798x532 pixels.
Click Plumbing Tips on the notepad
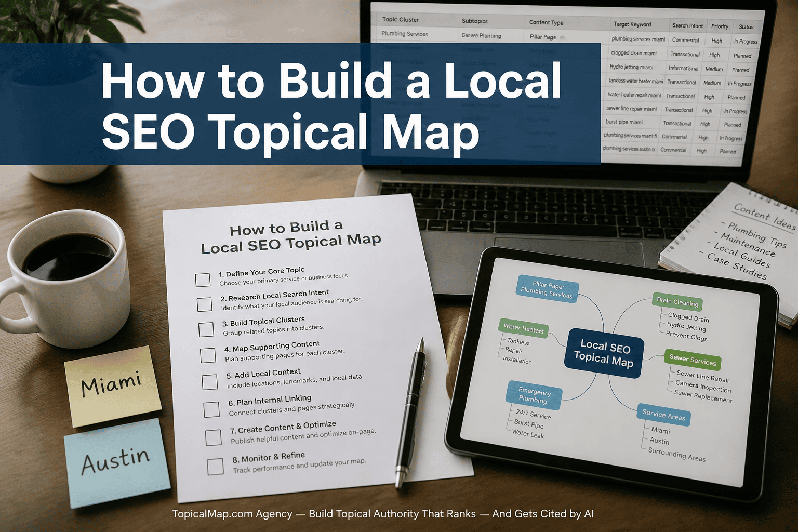coord(757,235)
